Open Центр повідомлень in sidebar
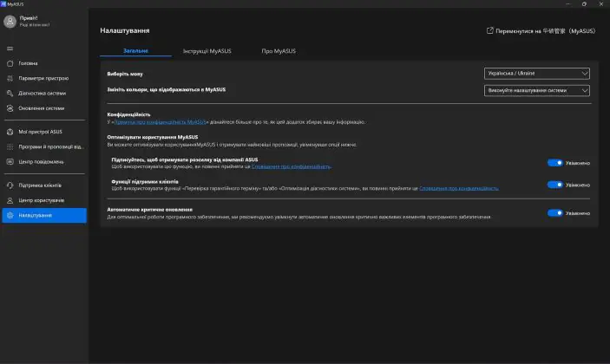This screenshot has height=364, width=610. tap(44, 161)
